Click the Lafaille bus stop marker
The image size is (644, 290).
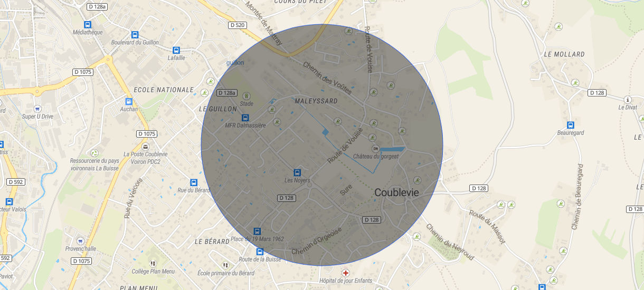[x=176, y=50]
